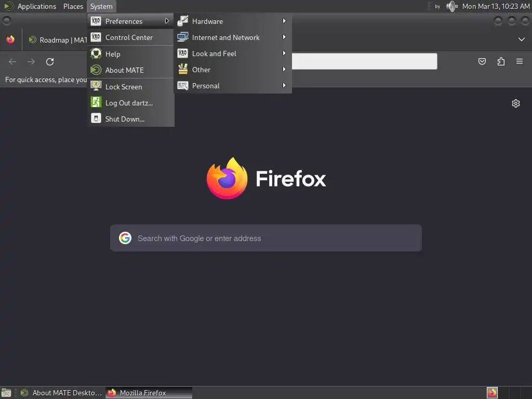Click the Hardware category icon
The image size is (532, 399).
183,21
